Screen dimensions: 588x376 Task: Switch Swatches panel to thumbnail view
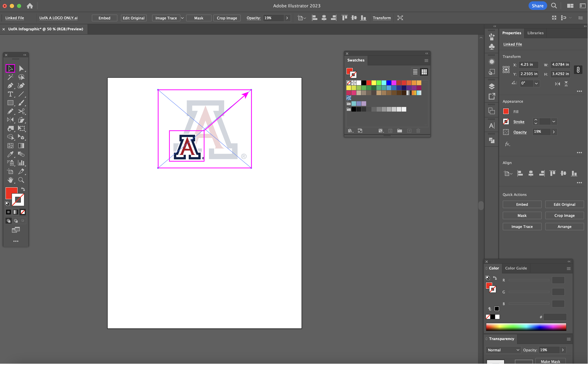point(424,72)
